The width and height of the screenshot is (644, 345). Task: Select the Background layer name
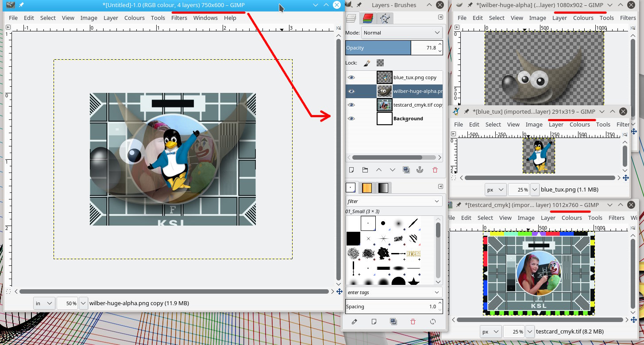pos(408,119)
